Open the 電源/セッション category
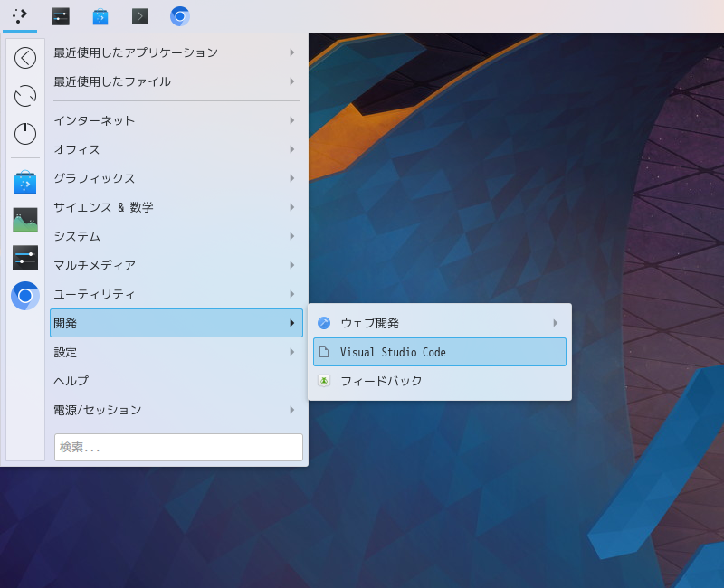Image resolution: width=724 pixels, height=588 pixels. 176,410
